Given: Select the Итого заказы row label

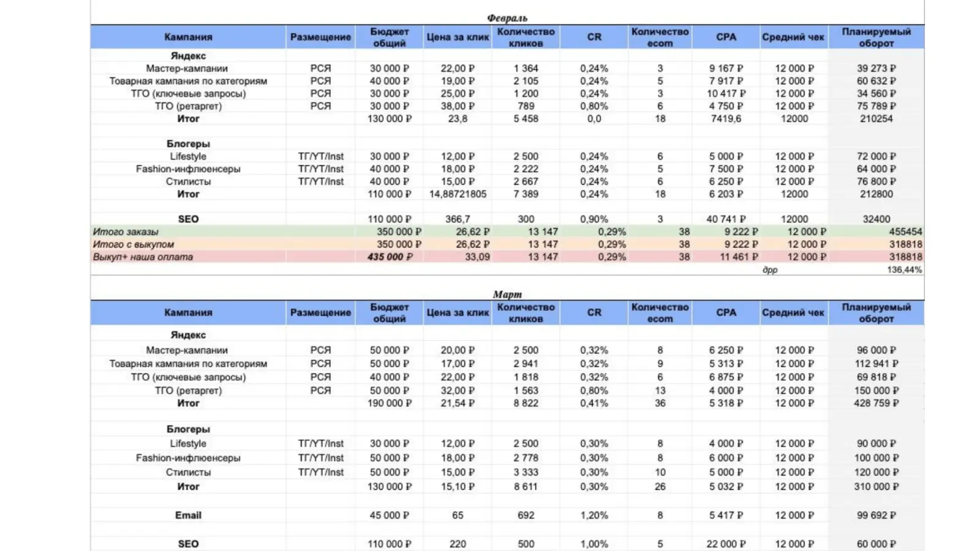Looking at the screenshot, I should point(126,231).
